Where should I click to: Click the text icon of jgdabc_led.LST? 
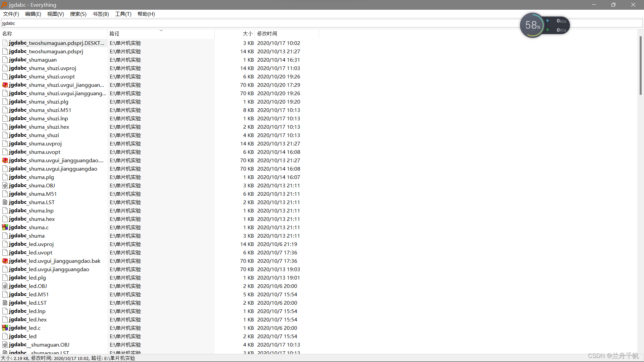5,303
